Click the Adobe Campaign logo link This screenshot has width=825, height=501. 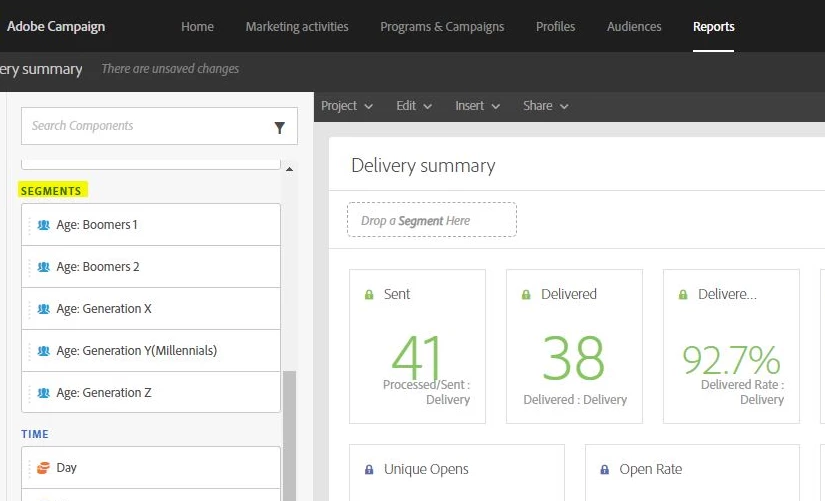pyautogui.click(x=56, y=26)
